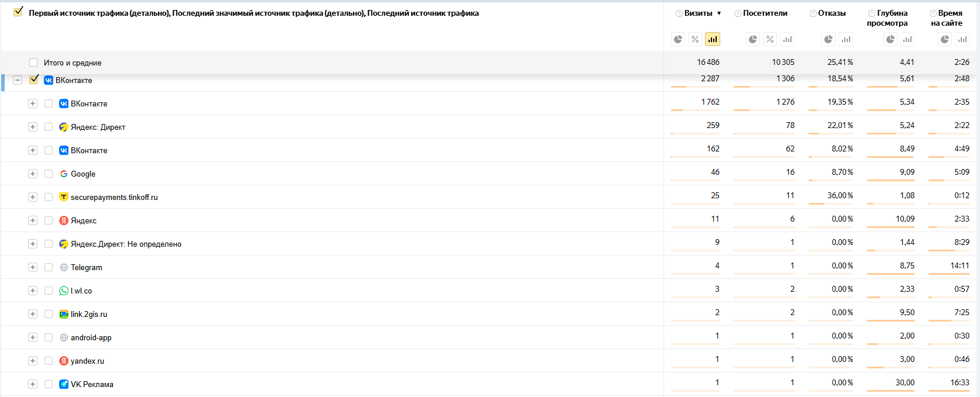980x397 pixels.
Task: Expand the Telegram row
Action: click(x=33, y=267)
